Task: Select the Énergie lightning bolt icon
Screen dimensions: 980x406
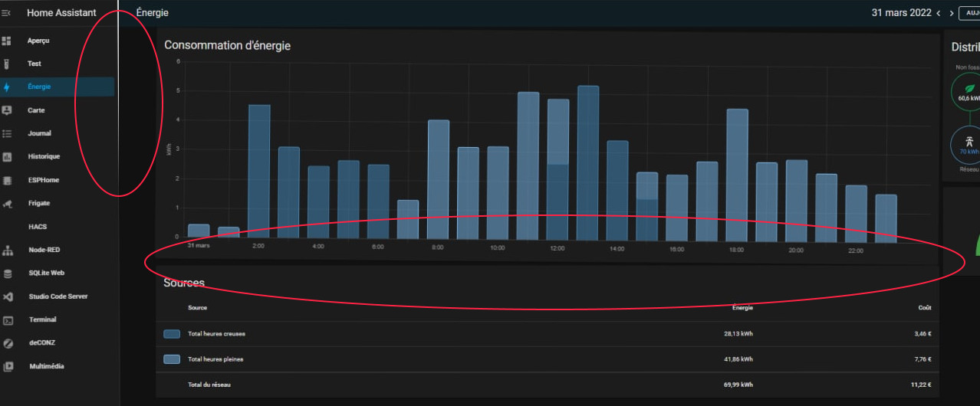Action: 7,87
